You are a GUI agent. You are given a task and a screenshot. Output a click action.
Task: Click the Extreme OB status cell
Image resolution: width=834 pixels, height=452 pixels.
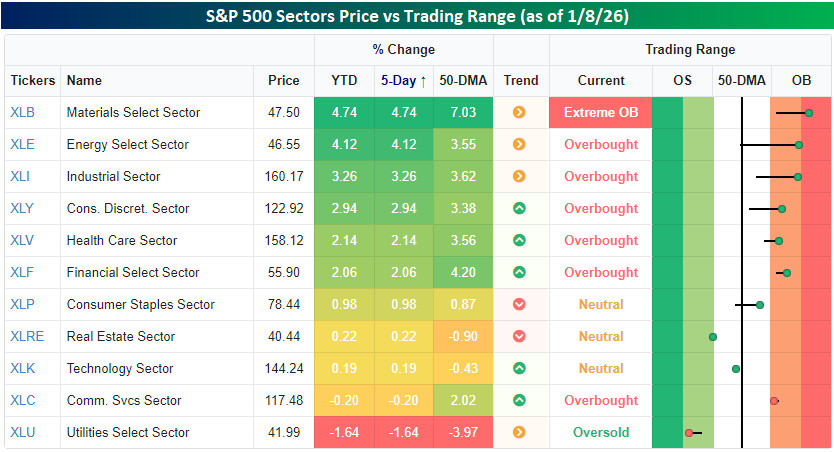pyautogui.click(x=600, y=113)
